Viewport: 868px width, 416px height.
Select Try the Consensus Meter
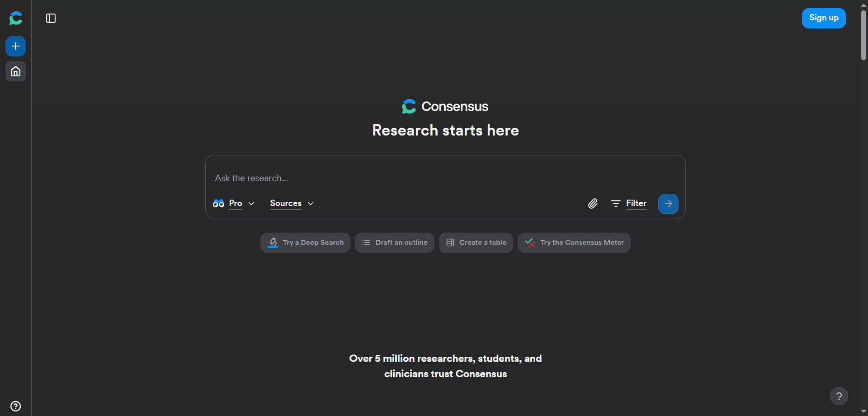(574, 243)
